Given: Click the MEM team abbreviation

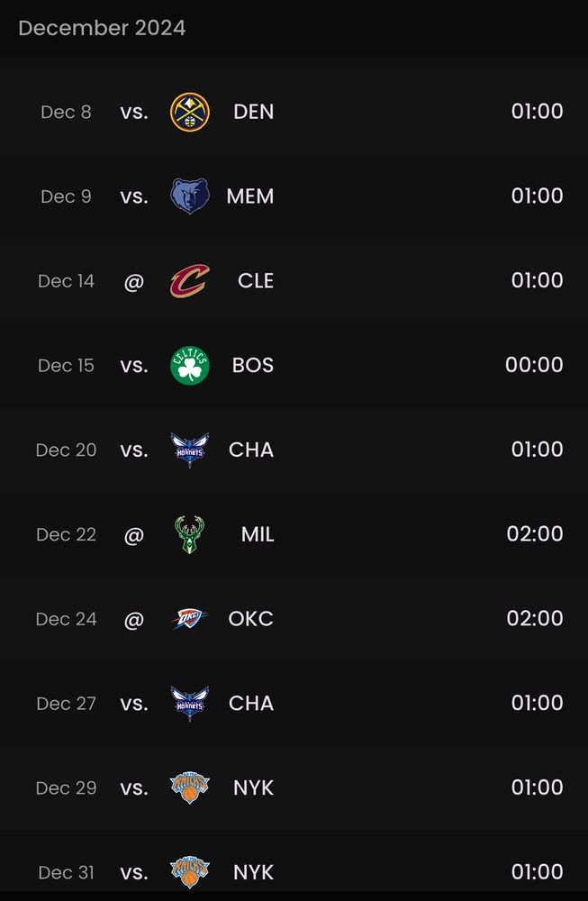Looking at the screenshot, I should pos(249,196).
